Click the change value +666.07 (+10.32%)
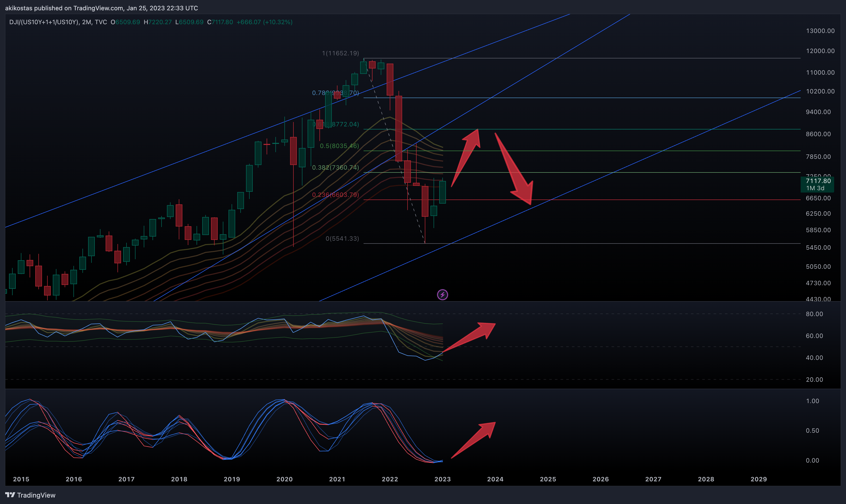The image size is (846, 504). pos(264,22)
